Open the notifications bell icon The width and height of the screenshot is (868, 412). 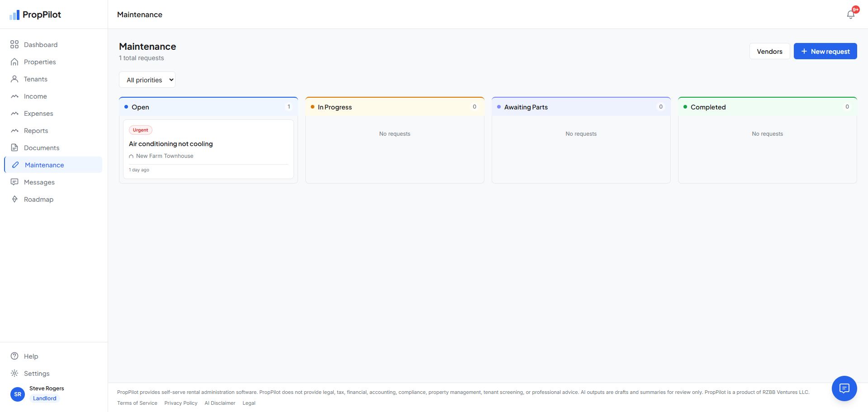click(851, 14)
